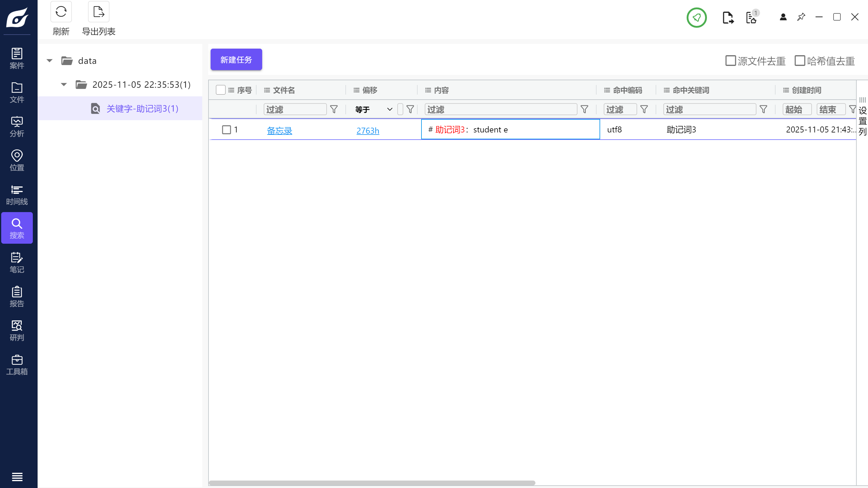
Task: Click the 刷新 refresh icon
Action: coord(61,12)
